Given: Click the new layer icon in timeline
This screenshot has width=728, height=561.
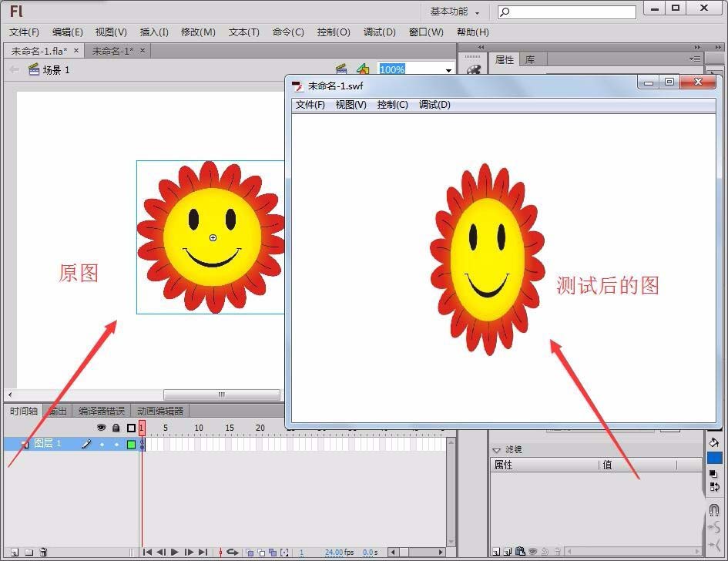Looking at the screenshot, I should (15, 553).
